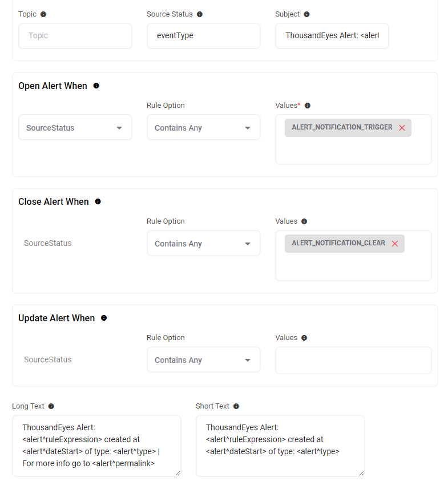The image size is (448, 489).
Task: Click the info icon next to Long Text
Action: click(51, 406)
